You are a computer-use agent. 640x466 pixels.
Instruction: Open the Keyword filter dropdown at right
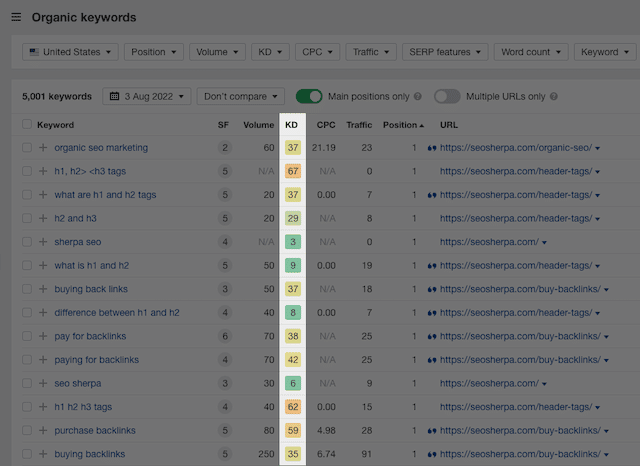coord(605,52)
